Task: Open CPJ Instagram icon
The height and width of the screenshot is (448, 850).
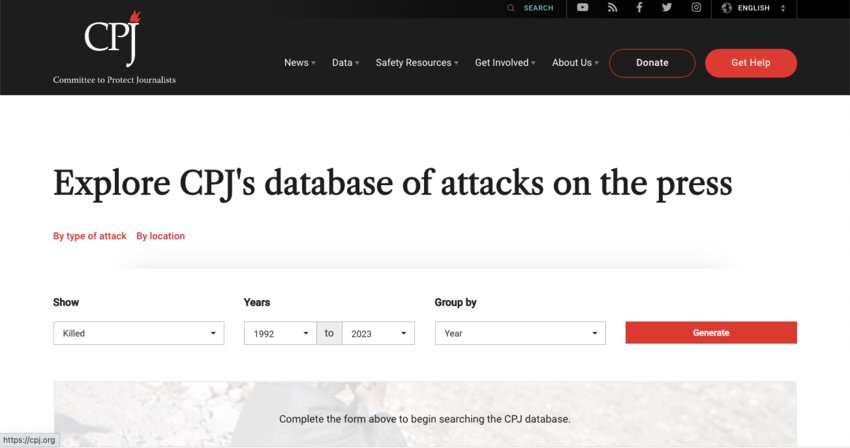Action: pos(696,8)
